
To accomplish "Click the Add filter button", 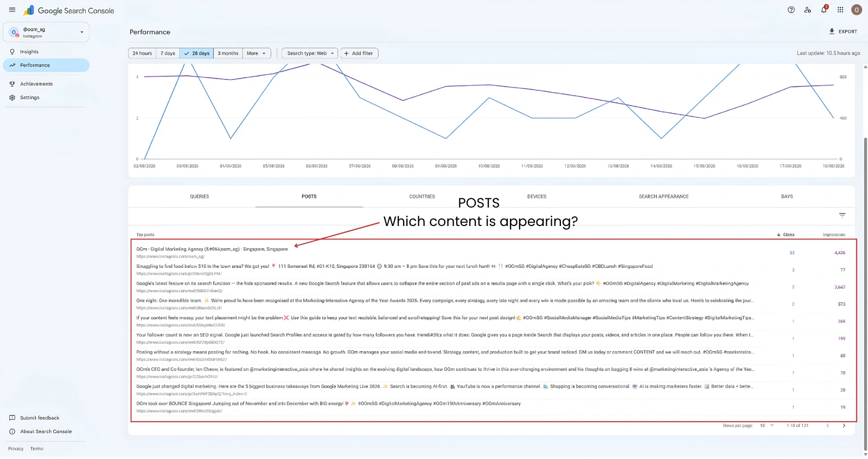I will click(x=359, y=53).
